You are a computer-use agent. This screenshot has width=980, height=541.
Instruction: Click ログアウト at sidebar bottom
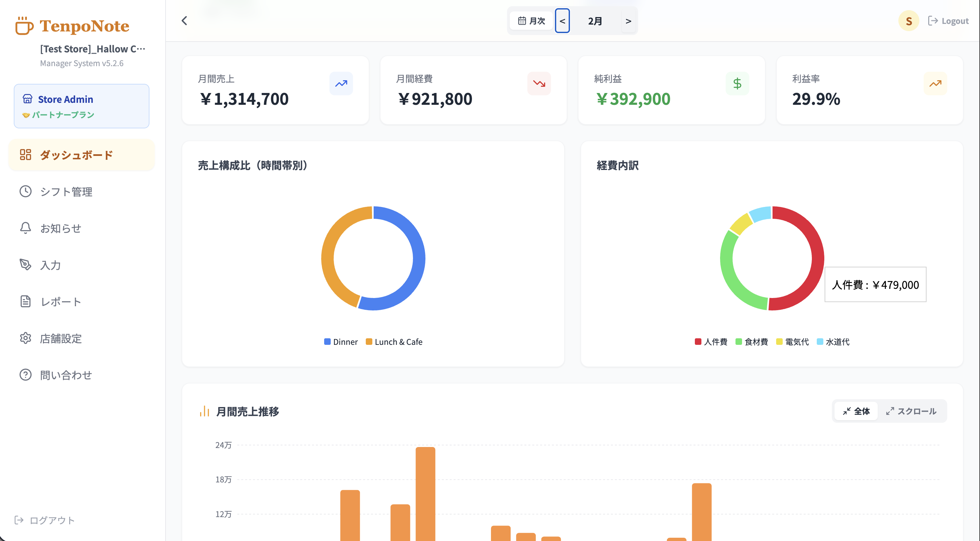pyautogui.click(x=44, y=520)
